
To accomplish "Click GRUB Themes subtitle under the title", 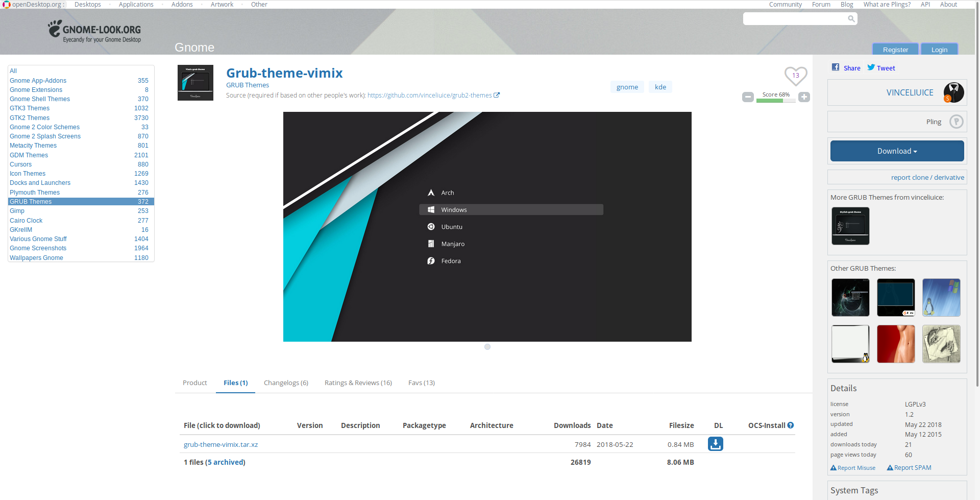I will [248, 85].
